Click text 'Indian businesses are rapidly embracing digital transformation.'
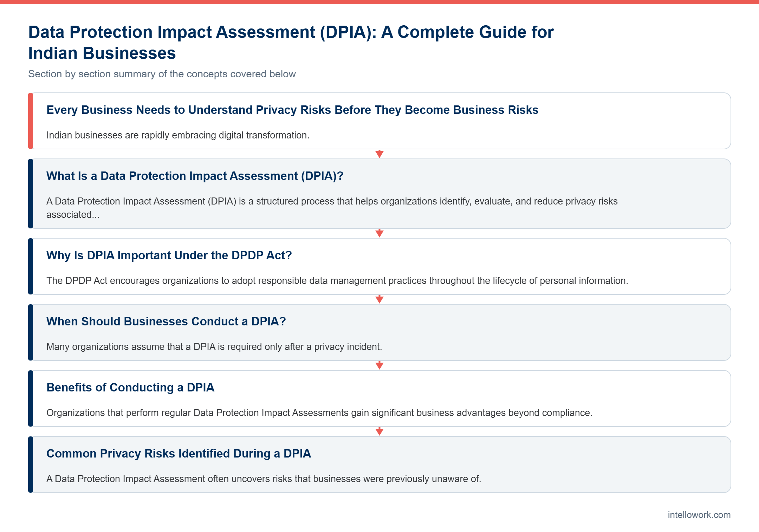 point(178,135)
